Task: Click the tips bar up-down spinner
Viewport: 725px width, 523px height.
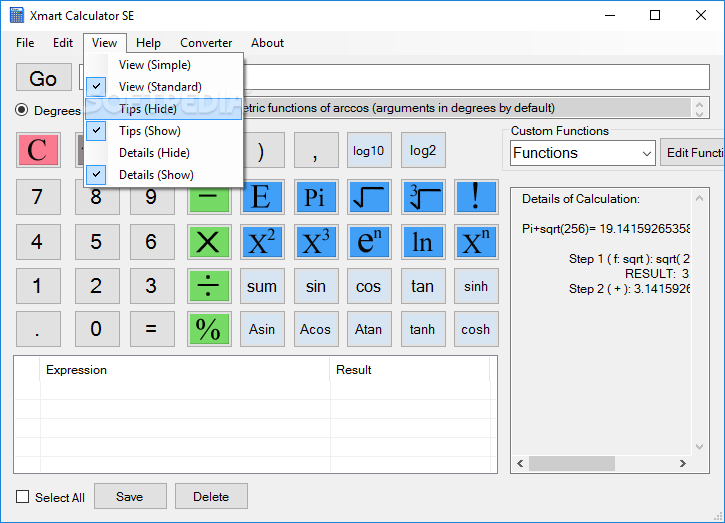Action: coord(699,109)
